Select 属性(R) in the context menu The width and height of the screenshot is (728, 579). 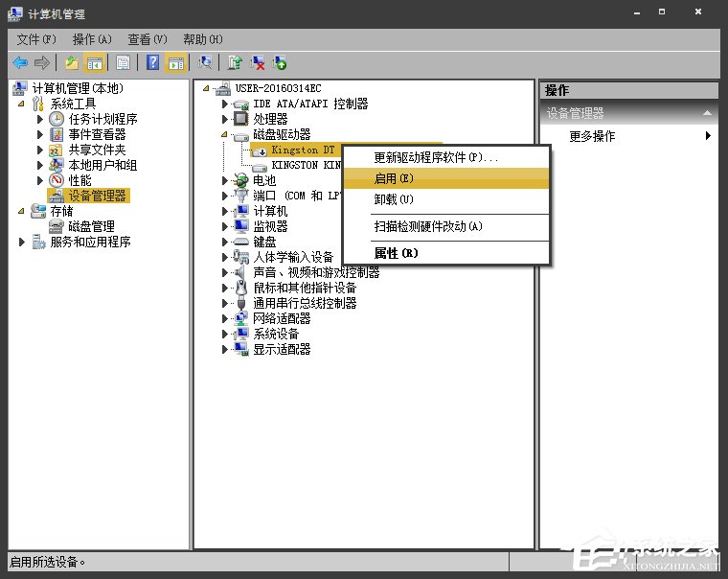point(396,253)
